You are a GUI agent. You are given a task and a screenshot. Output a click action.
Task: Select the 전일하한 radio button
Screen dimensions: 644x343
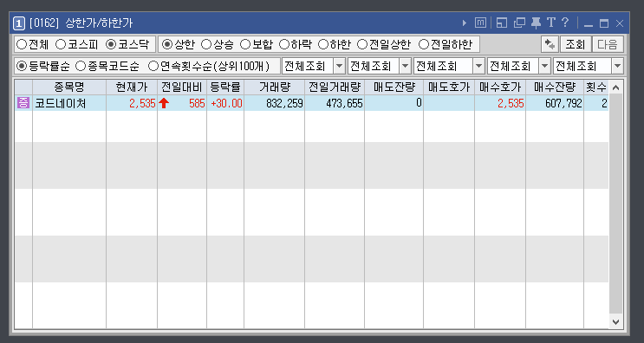pyautogui.click(x=446, y=44)
